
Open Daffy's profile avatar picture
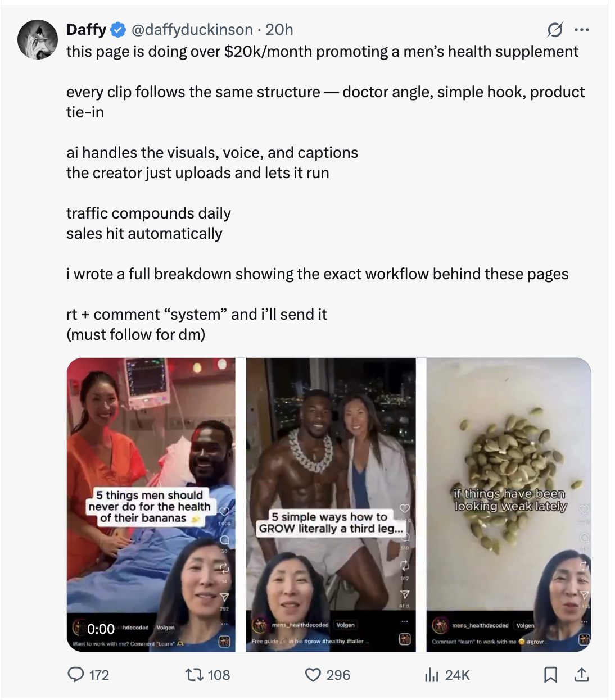(38, 39)
